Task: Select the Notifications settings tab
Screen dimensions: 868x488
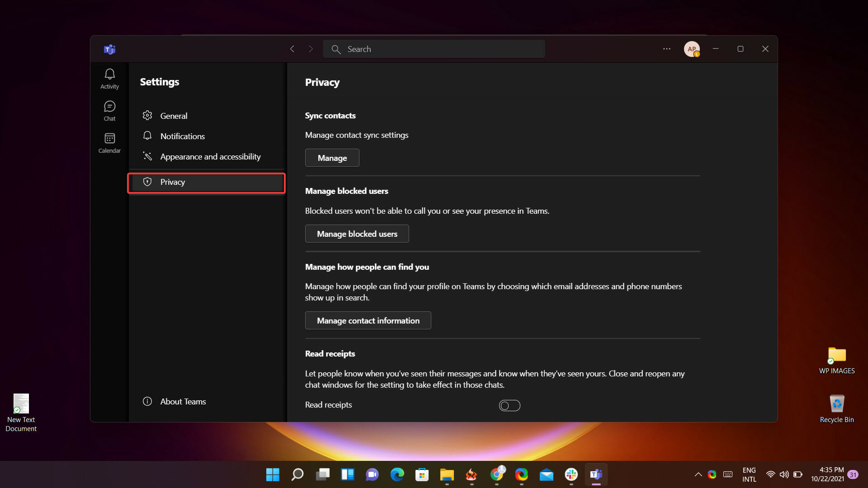Action: [182, 136]
